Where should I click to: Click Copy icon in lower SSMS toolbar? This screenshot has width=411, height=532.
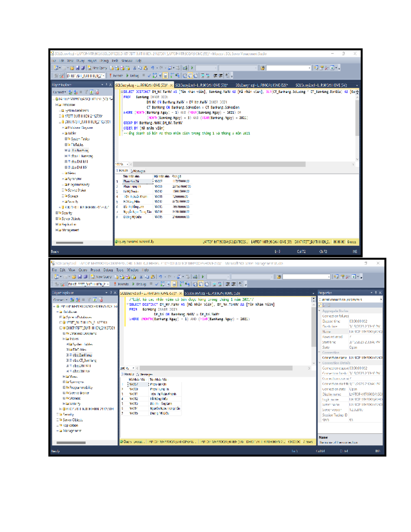147,276
